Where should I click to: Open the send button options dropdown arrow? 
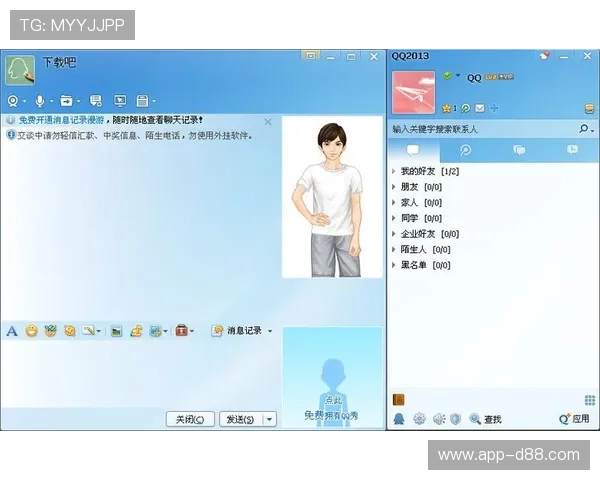pos(269,420)
